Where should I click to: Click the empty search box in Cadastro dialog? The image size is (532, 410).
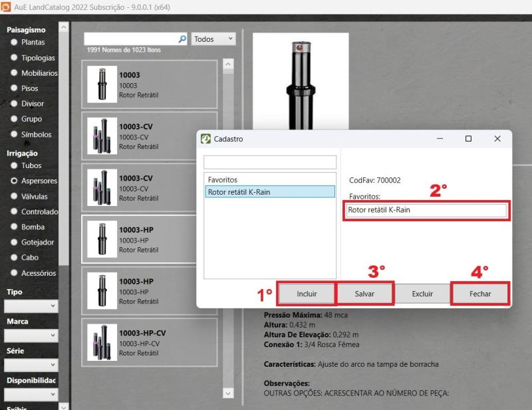point(270,162)
